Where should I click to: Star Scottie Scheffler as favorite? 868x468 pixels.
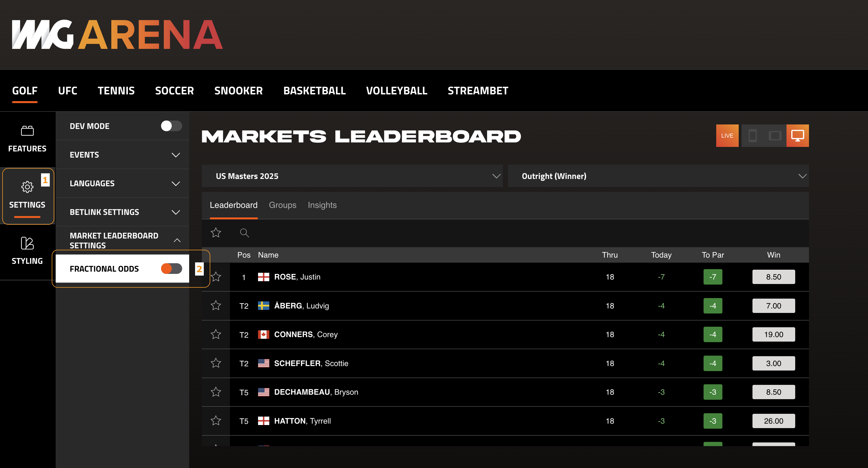216,363
